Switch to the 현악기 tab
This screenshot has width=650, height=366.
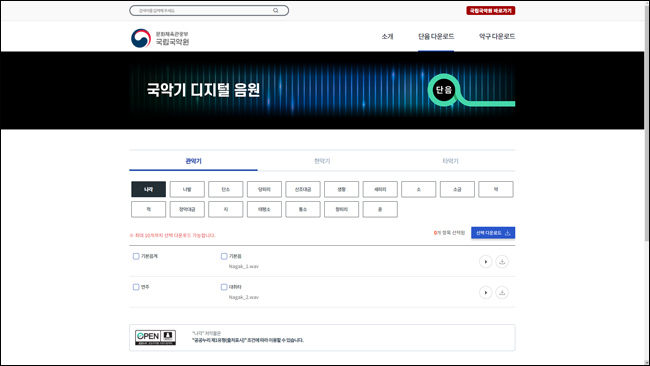[322, 161]
